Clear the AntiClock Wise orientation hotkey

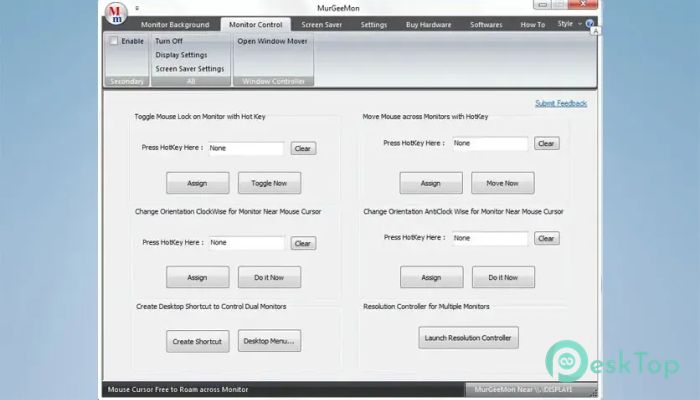[x=546, y=238]
